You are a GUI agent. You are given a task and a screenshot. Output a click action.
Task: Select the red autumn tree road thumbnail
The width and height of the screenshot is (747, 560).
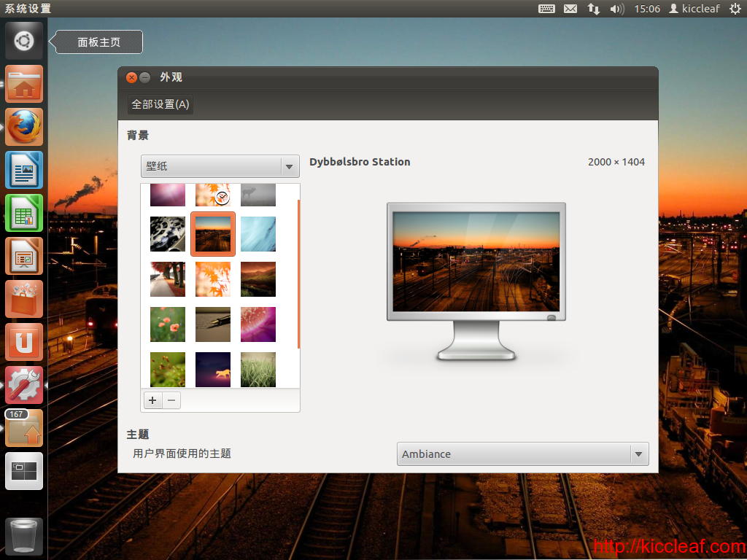coord(168,279)
